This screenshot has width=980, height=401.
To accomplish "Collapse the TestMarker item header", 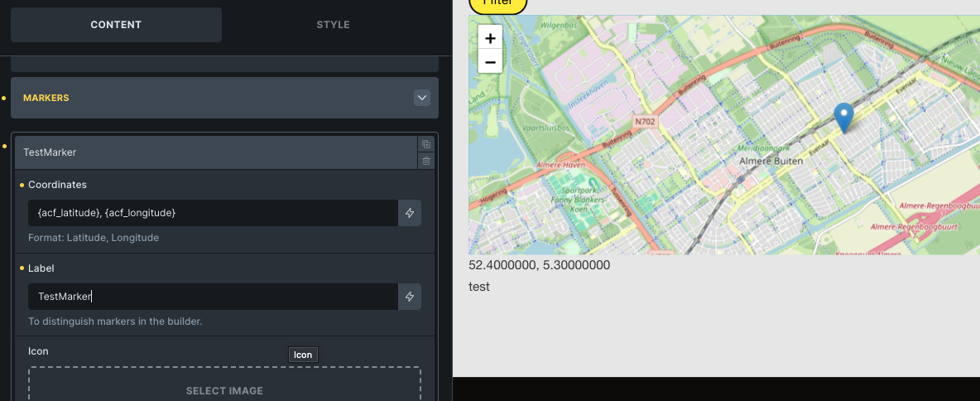I will [x=215, y=152].
